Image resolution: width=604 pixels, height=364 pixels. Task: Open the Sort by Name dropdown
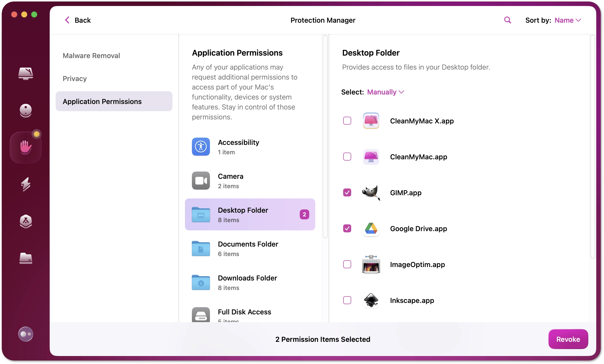coord(568,20)
